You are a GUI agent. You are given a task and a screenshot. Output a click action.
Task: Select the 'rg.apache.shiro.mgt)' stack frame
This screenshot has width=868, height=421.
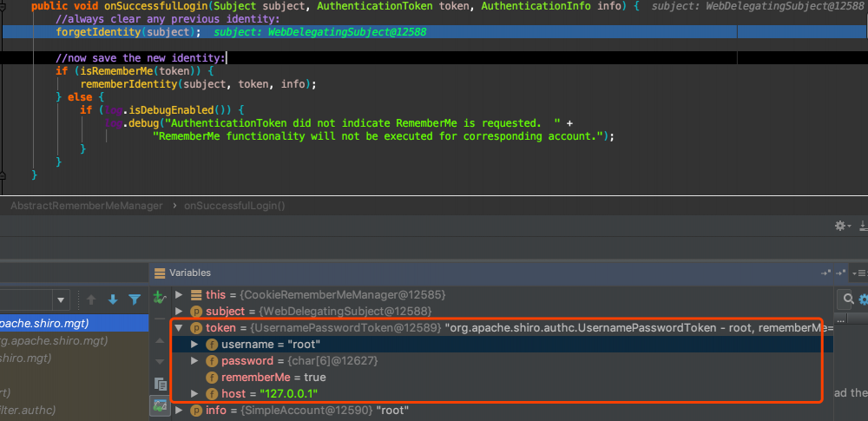point(74,340)
